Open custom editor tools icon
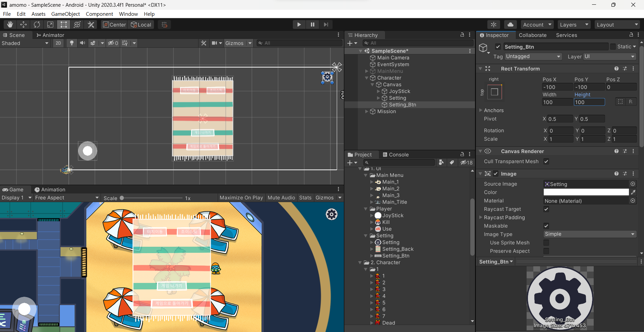The width and height of the screenshot is (644, 332). [91, 25]
